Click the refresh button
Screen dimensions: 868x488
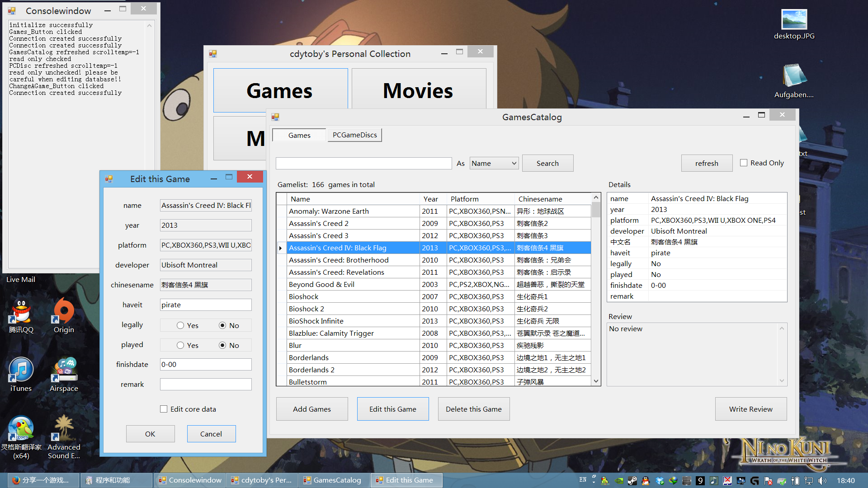click(x=707, y=163)
